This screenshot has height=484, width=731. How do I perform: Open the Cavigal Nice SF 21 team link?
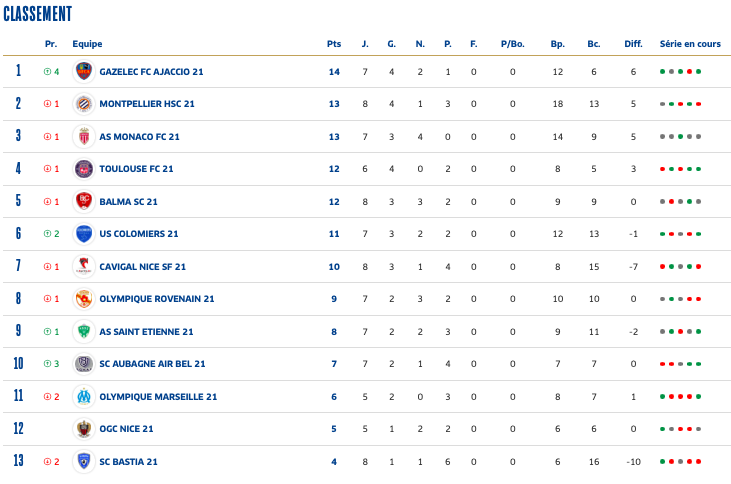pyautogui.click(x=142, y=267)
